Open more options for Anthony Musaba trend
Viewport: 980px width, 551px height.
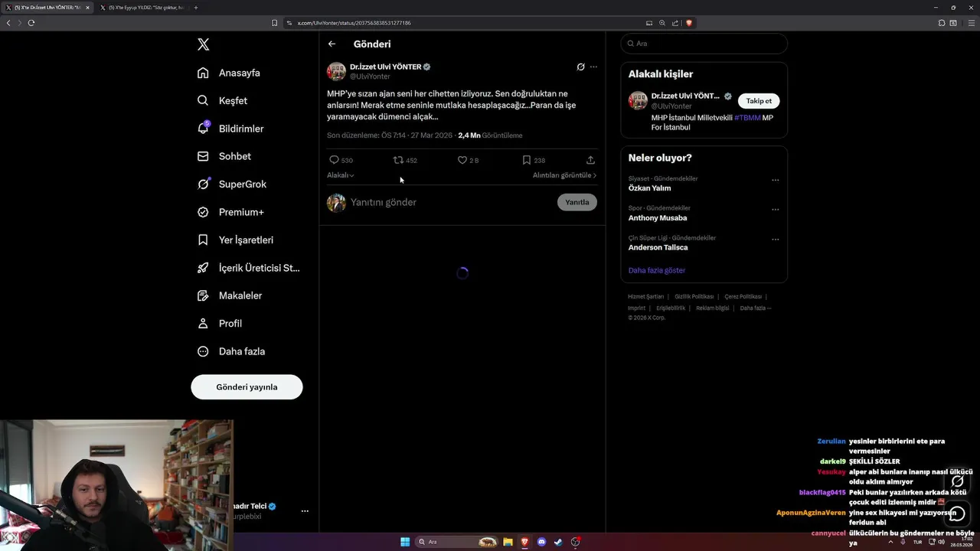pos(775,210)
